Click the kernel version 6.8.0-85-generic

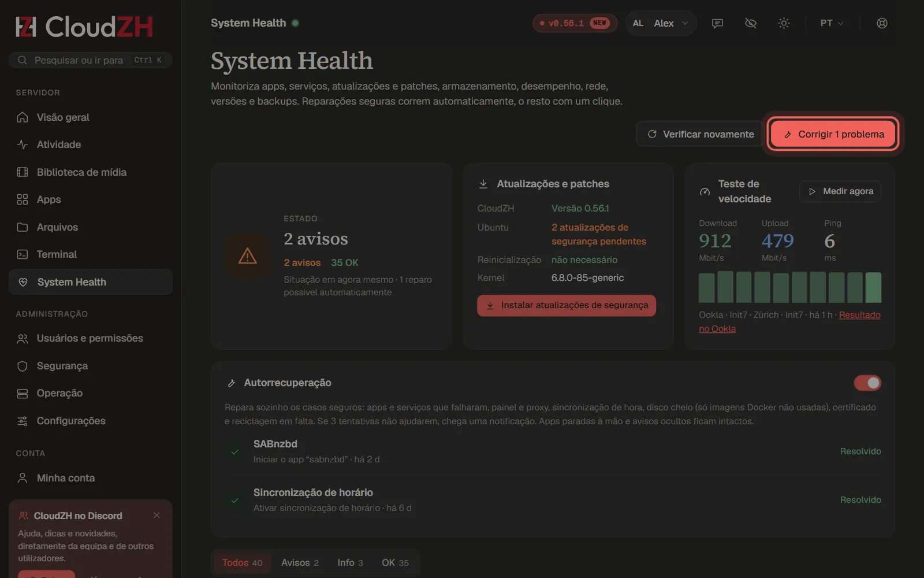click(587, 278)
